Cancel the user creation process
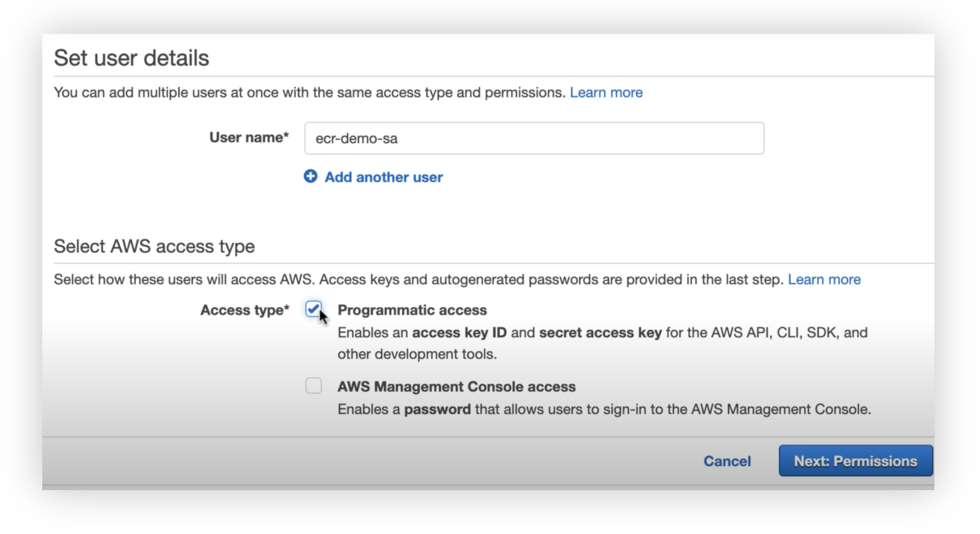Viewport: 980px width, 534px height. (x=726, y=461)
